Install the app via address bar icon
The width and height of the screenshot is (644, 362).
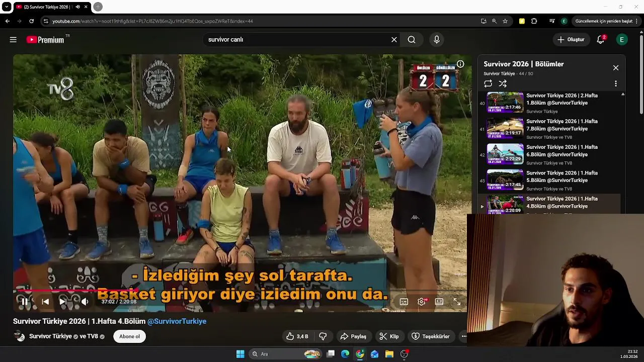point(484,21)
